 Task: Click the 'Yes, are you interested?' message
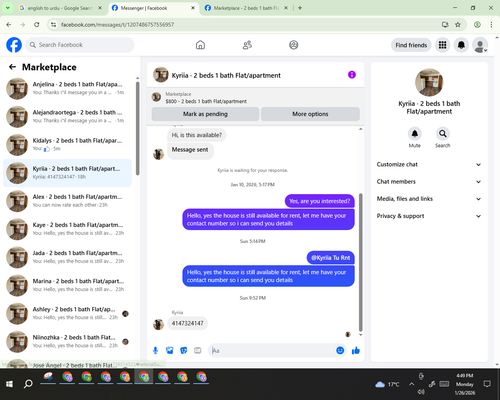coord(319,201)
